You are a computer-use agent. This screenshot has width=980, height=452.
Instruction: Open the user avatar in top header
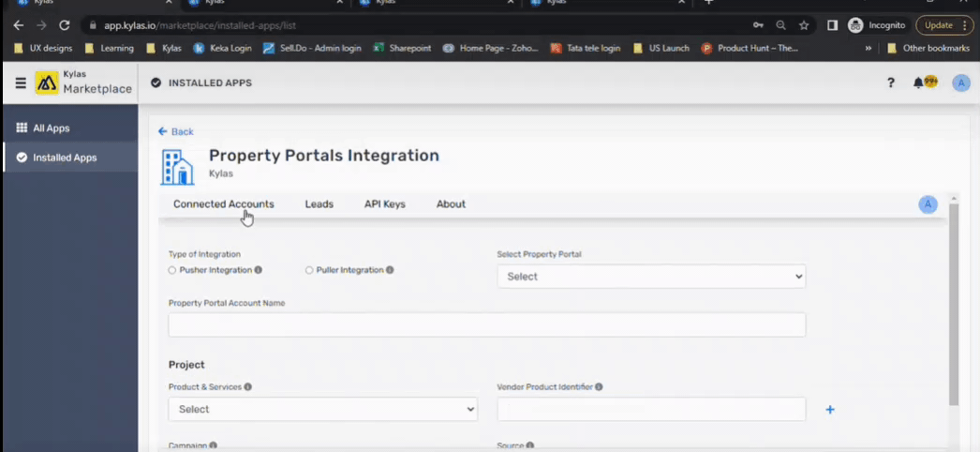961,83
